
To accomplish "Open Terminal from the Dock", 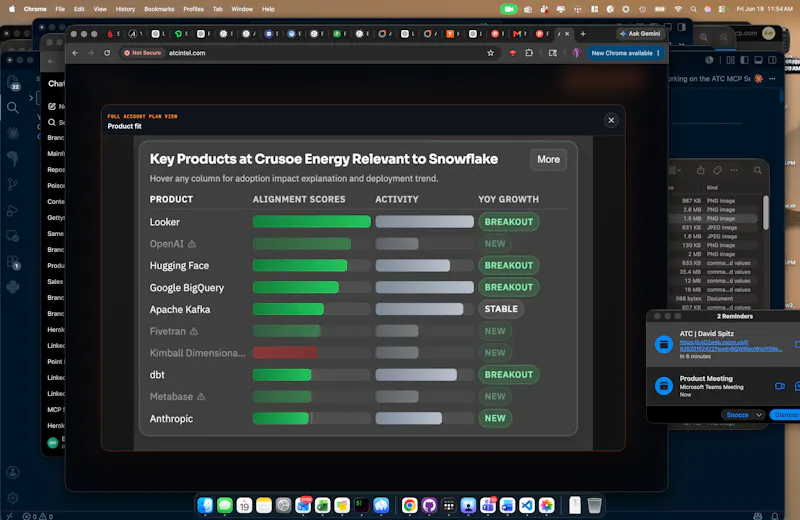I will tap(362, 505).
